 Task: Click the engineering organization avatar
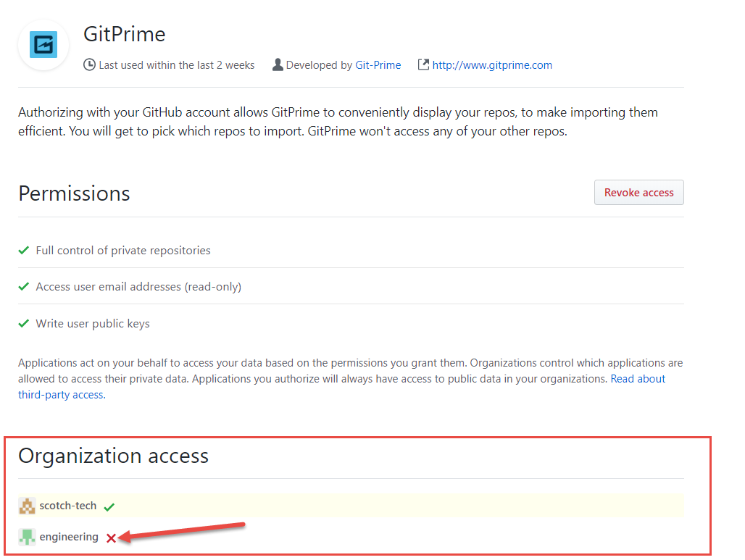click(27, 537)
